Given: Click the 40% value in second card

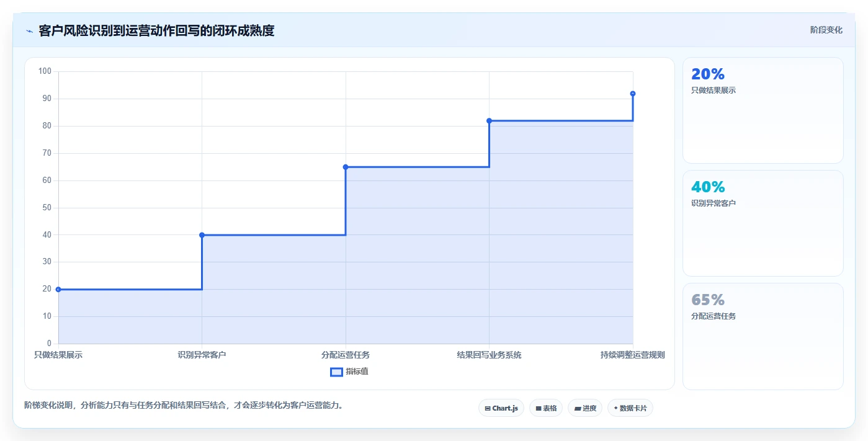Looking at the screenshot, I should 708,187.
